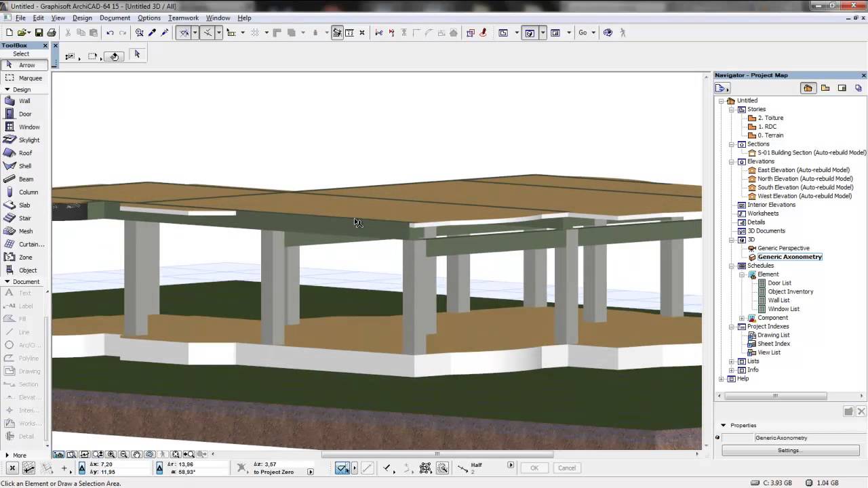Select the Object tool

[24, 270]
